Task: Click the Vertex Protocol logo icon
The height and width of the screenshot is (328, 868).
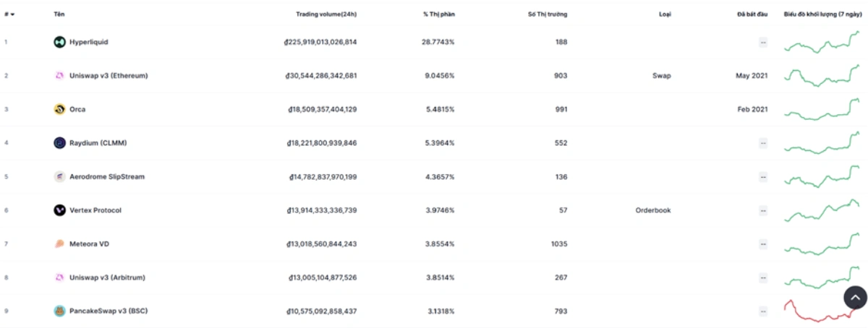Action: [59, 210]
